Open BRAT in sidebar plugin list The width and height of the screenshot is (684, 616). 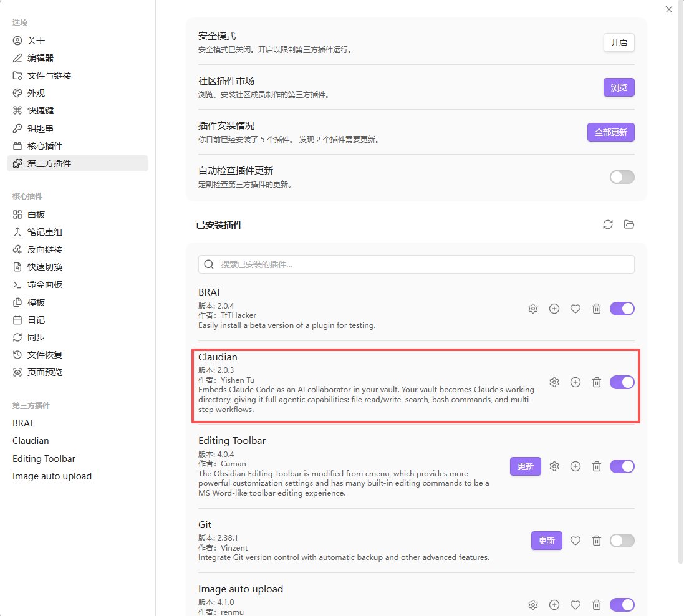click(x=78, y=423)
